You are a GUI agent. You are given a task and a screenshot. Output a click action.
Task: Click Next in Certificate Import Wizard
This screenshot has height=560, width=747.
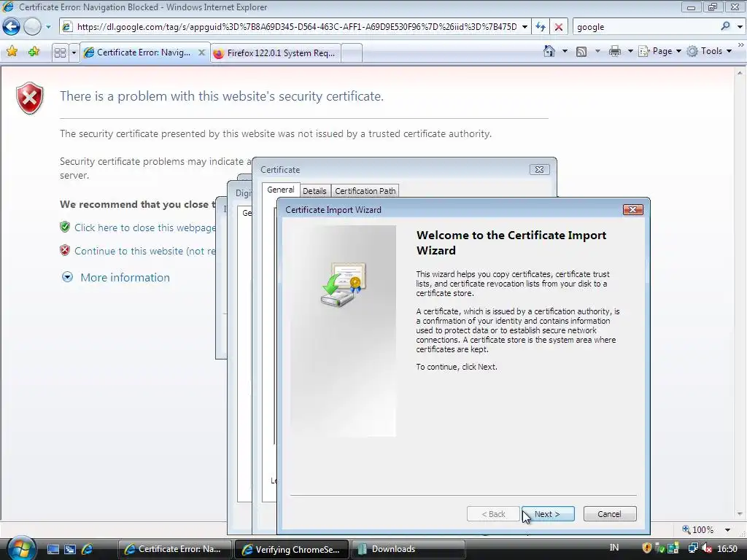pos(547,514)
